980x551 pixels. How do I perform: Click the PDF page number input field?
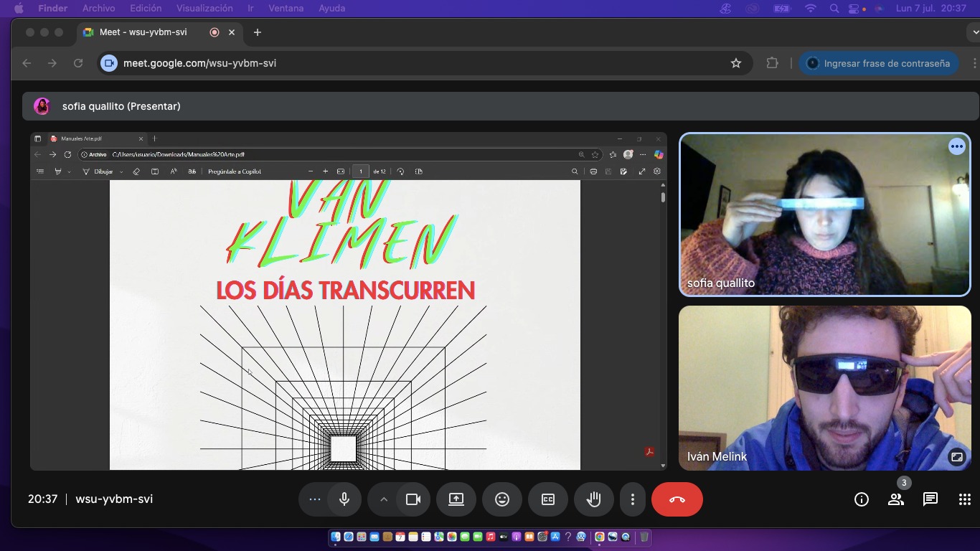[359, 171]
